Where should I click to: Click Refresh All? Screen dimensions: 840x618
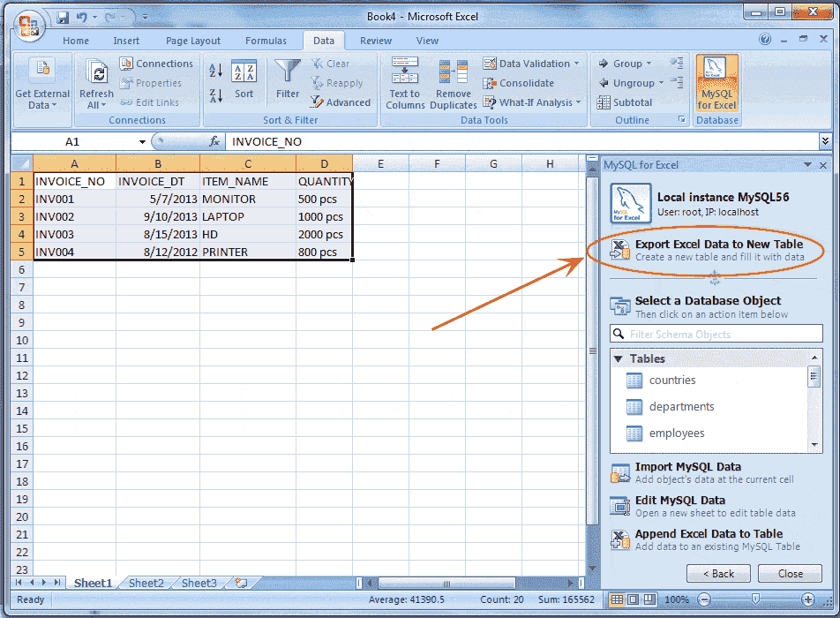click(x=96, y=82)
